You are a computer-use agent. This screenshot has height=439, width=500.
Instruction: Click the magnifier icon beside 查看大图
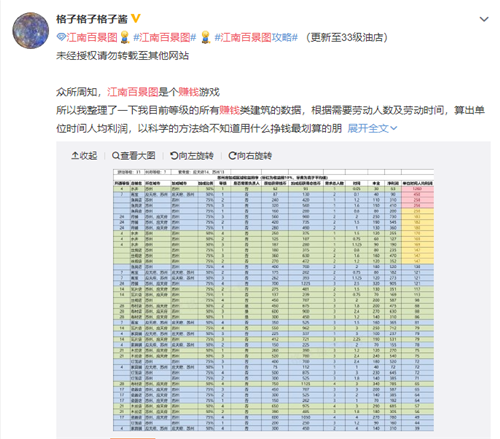coord(116,156)
